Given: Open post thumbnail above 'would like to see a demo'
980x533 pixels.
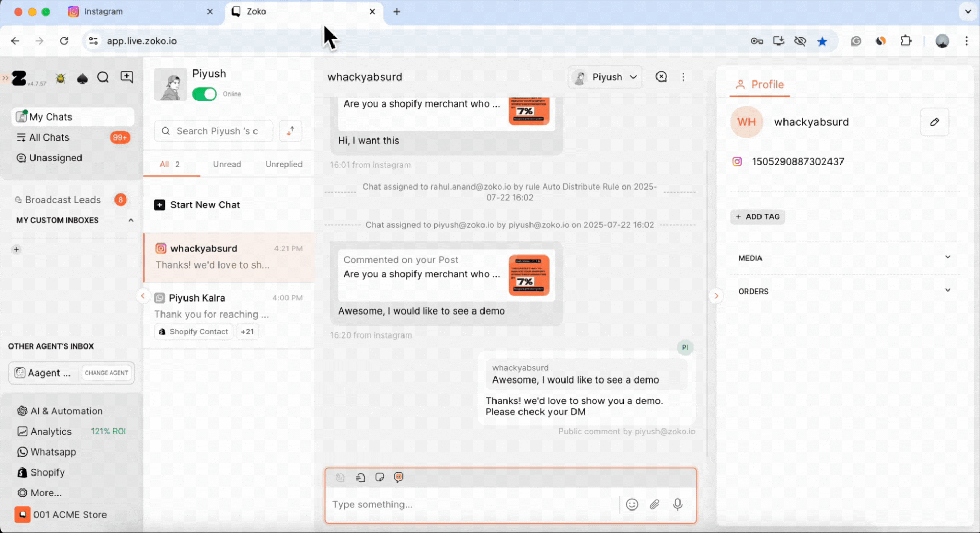Looking at the screenshot, I should click(529, 275).
